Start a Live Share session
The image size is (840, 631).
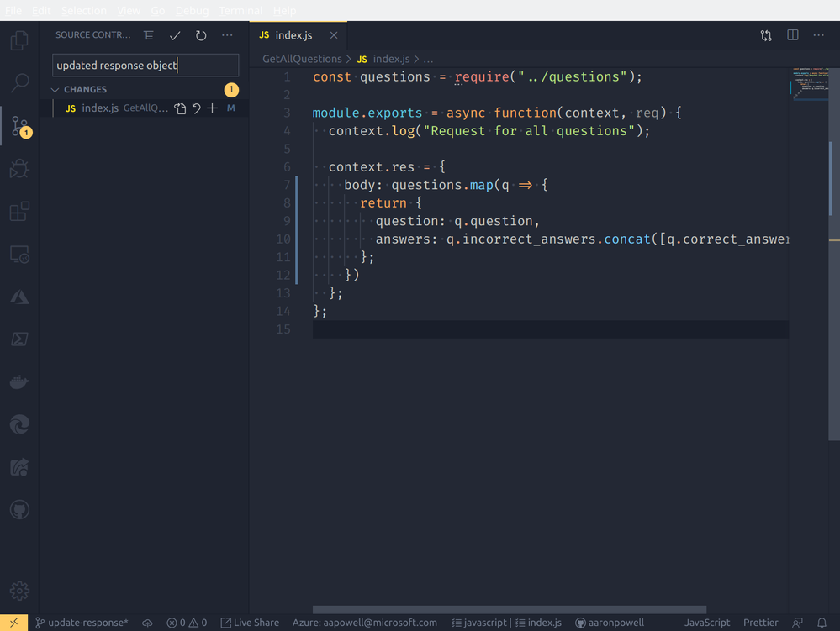click(x=250, y=623)
